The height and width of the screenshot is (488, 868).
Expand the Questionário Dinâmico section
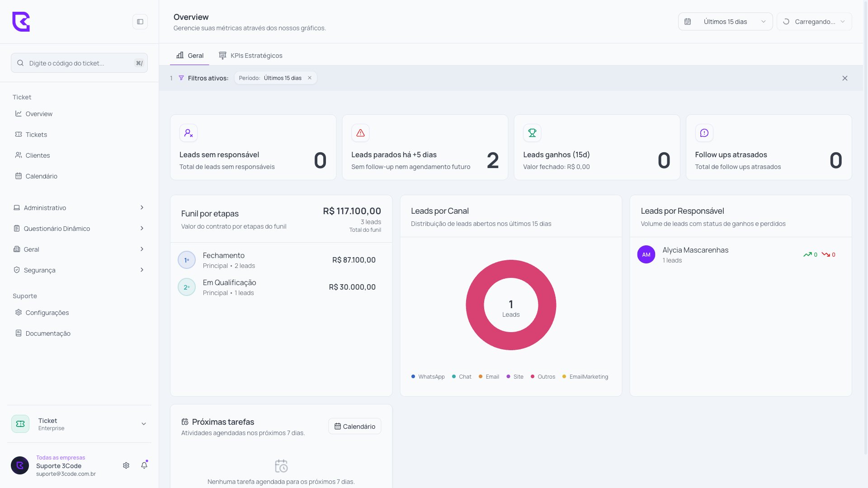pyautogui.click(x=79, y=229)
